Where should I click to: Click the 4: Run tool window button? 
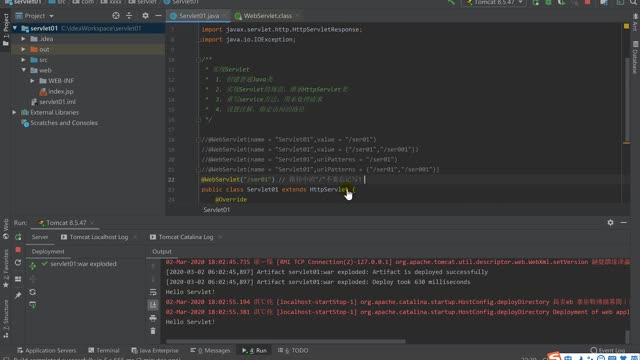click(254, 350)
